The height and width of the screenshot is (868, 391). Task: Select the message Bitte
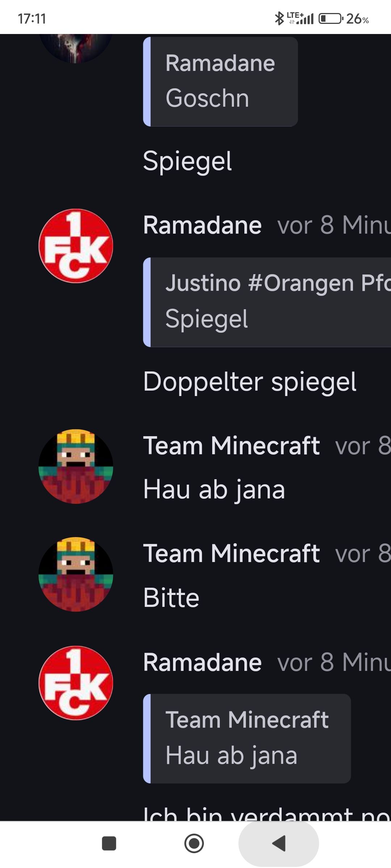pos(171,597)
